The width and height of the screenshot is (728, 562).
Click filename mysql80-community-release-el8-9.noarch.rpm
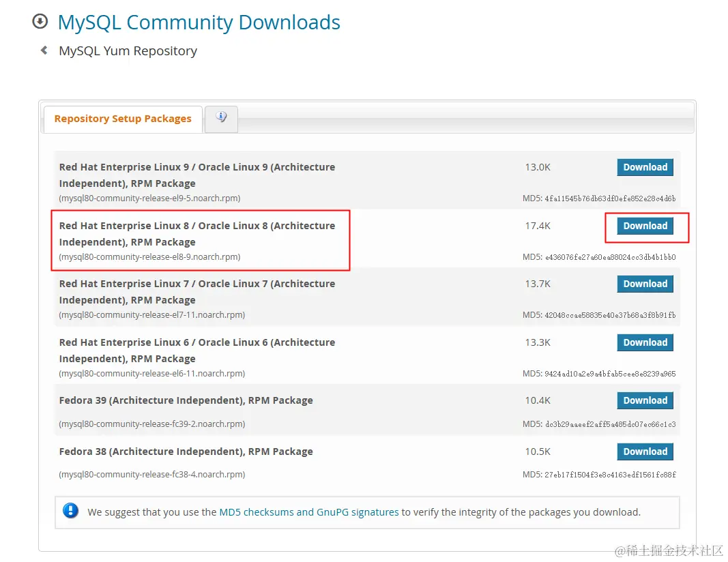pyautogui.click(x=149, y=256)
